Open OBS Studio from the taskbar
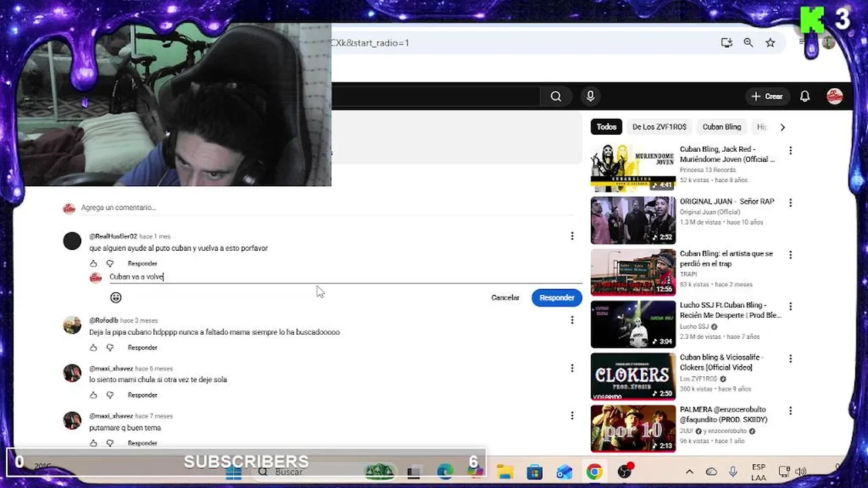The image size is (868, 488). [x=625, y=472]
